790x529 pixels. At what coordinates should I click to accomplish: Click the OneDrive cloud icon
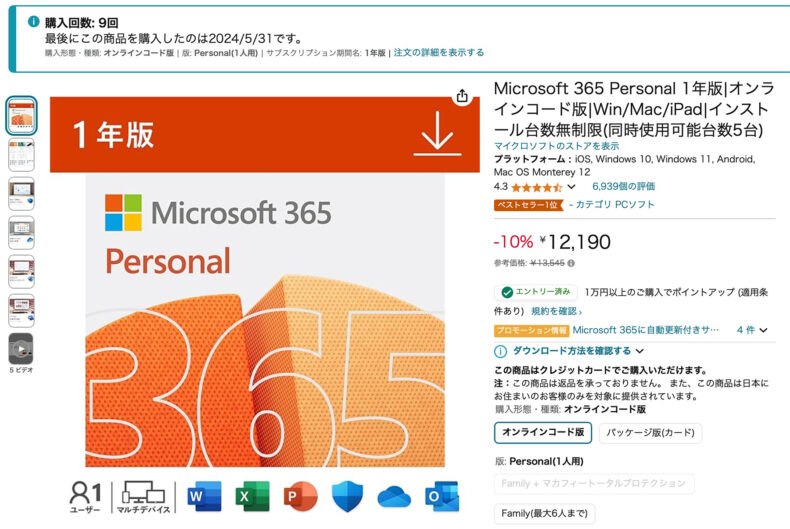tap(394, 497)
